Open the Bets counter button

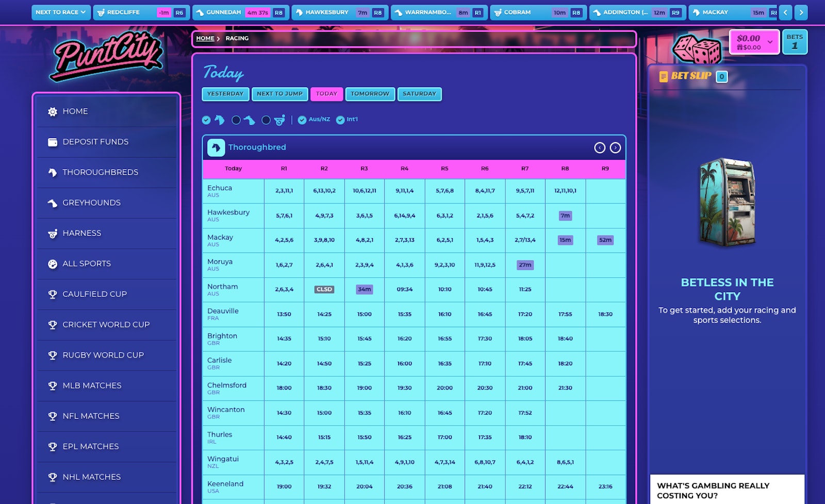coord(795,42)
